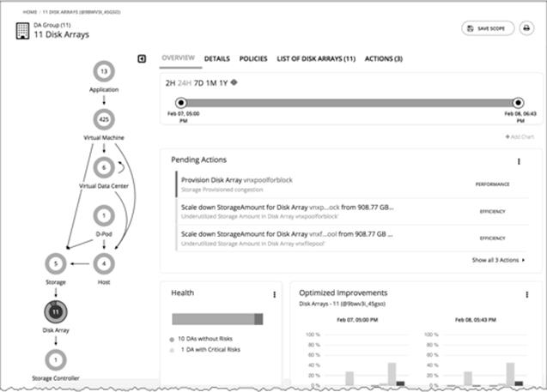Select the Storage Controller node

(x=56, y=359)
